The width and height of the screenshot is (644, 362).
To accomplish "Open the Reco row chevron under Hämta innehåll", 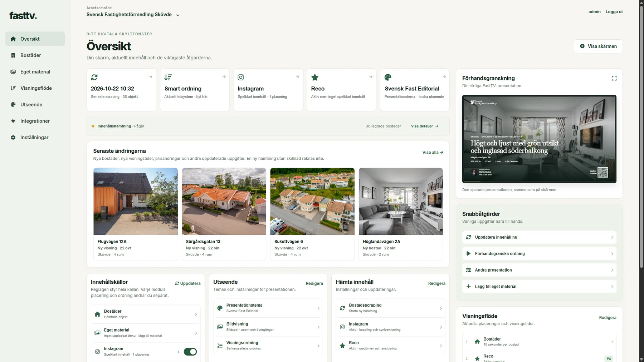I will pos(441,346).
